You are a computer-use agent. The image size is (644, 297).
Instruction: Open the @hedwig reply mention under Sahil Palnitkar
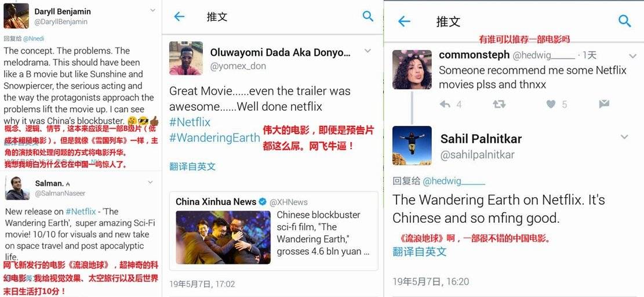(454, 181)
